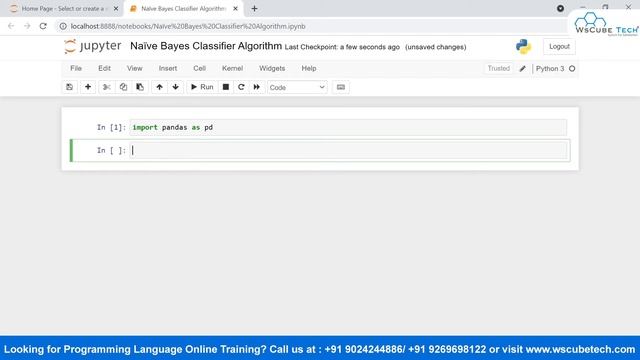This screenshot has width=640, height=360.
Task: Insert a new cell below
Action: tap(88, 87)
